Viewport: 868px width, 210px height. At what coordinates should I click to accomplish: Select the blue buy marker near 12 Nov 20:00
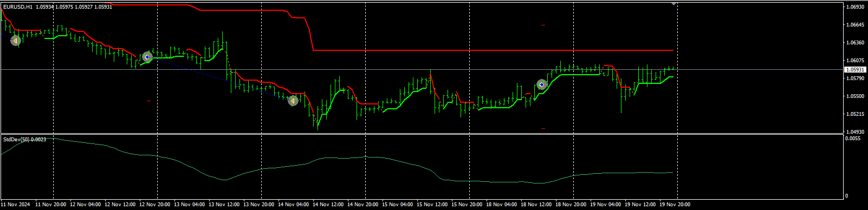click(x=147, y=57)
